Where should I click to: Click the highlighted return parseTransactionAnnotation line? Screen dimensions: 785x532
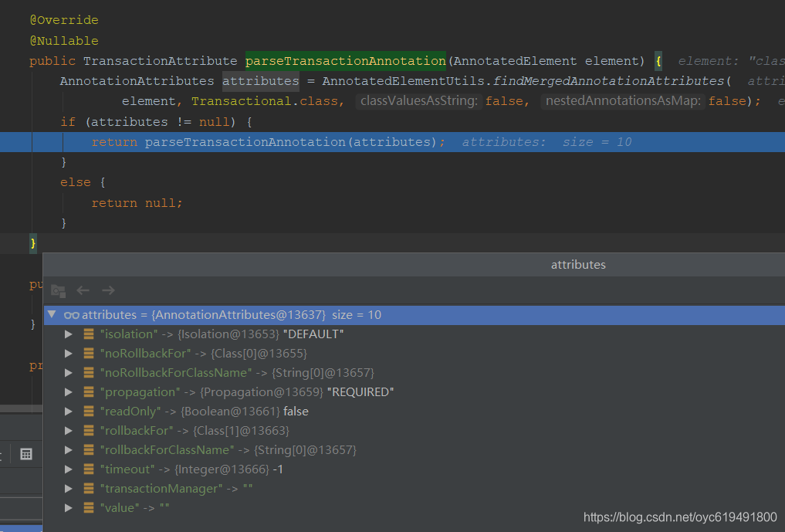tap(392, 142)
